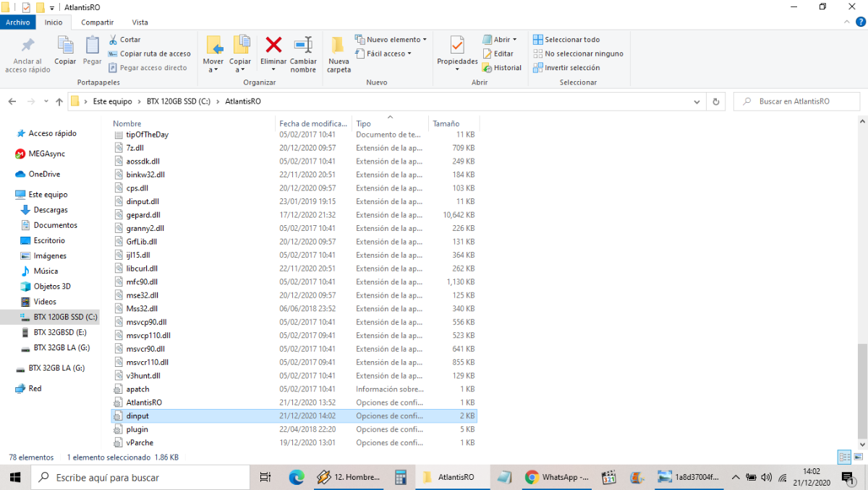The image size is (868, 490).
Task: Select Objetos 3D in navigation pane
Action: 46,286
